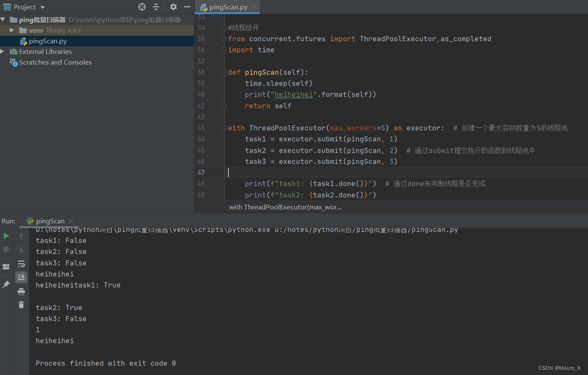Close the pingScan run tab
The height and width of the screenshot is (375, 588).
(x=71, y=221)
